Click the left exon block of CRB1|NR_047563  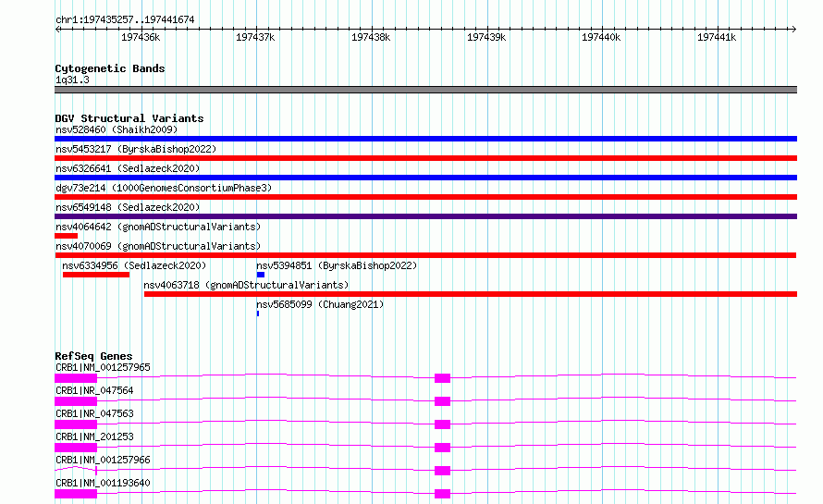coord(76,424)
